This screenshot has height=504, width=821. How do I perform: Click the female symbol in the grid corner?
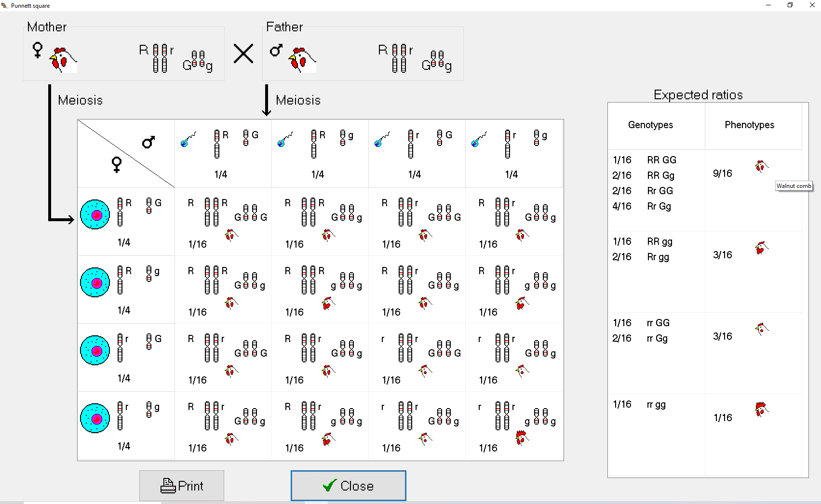click(x=117, y=165)
